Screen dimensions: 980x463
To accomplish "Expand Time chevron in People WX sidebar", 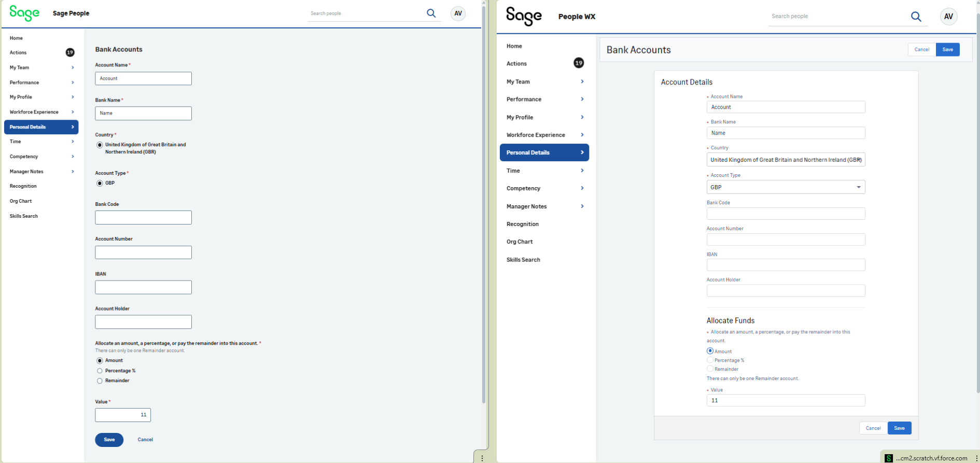I will 582,171.
